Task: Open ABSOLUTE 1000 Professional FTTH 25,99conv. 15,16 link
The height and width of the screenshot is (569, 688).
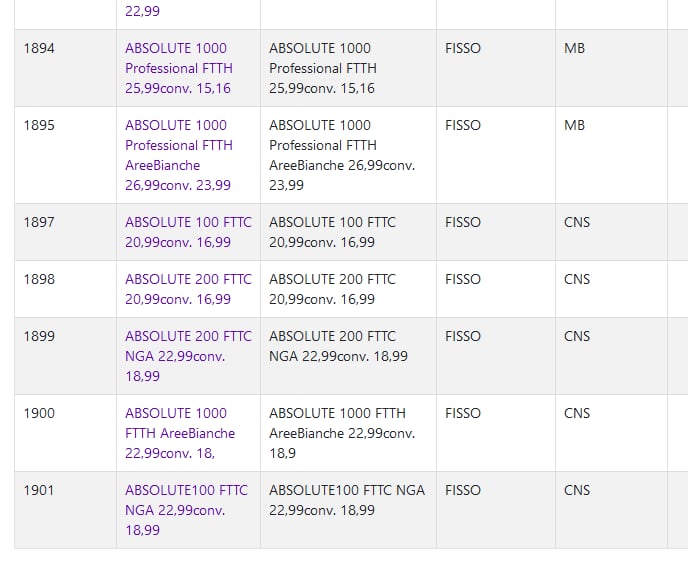Action: pos(179,68)
